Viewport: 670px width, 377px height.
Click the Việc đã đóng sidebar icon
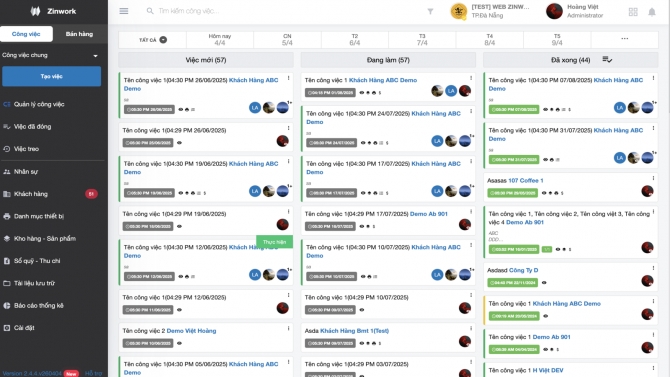pyautogui.click(x=6, y=127)
